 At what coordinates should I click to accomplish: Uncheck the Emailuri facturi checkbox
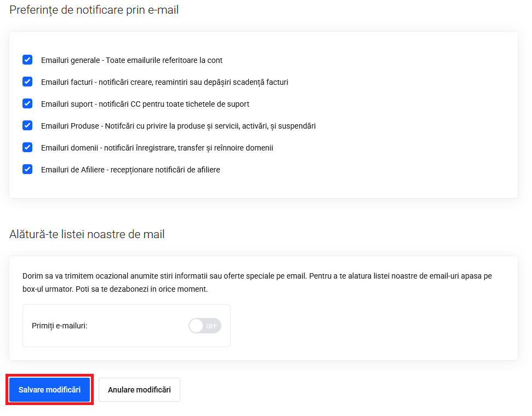pos(27,82)
